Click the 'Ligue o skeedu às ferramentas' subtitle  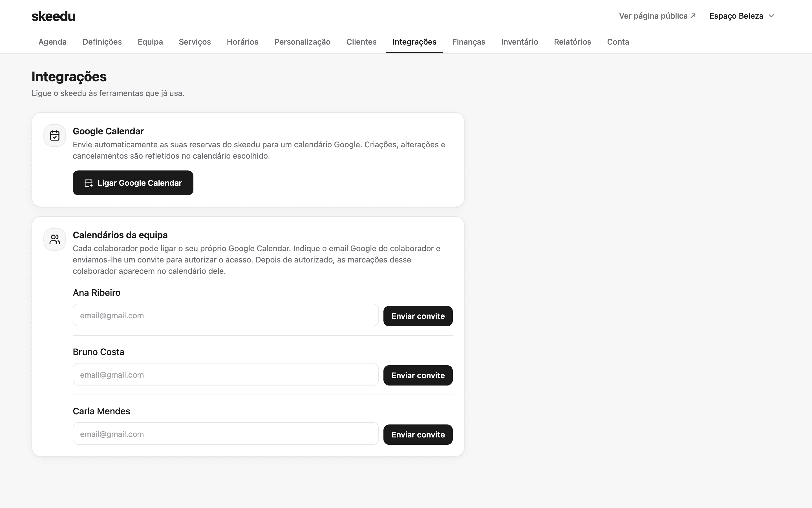pos(108,93)
